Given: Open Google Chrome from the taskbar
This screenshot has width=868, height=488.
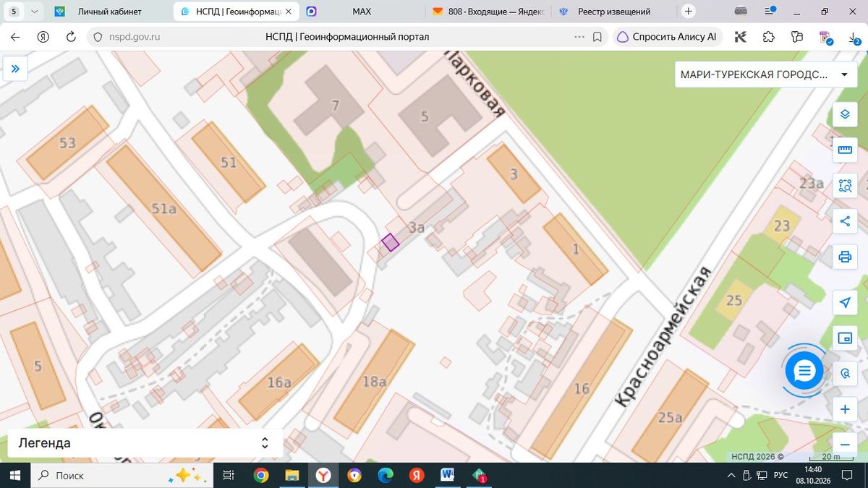Looking at the screenshot, I should coord(261,476).
